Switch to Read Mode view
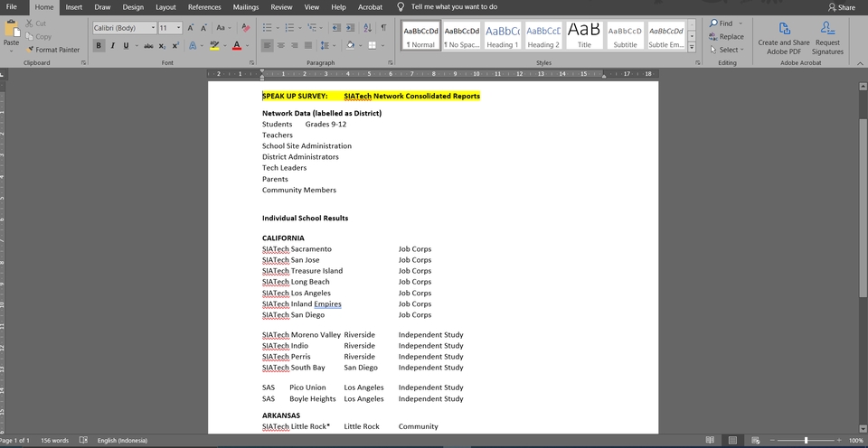The image size is (868, 448). (711, 440)
